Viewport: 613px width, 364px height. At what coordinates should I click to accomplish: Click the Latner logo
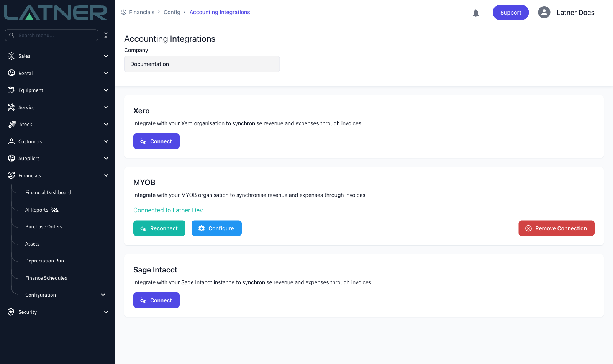coord(56,13)
